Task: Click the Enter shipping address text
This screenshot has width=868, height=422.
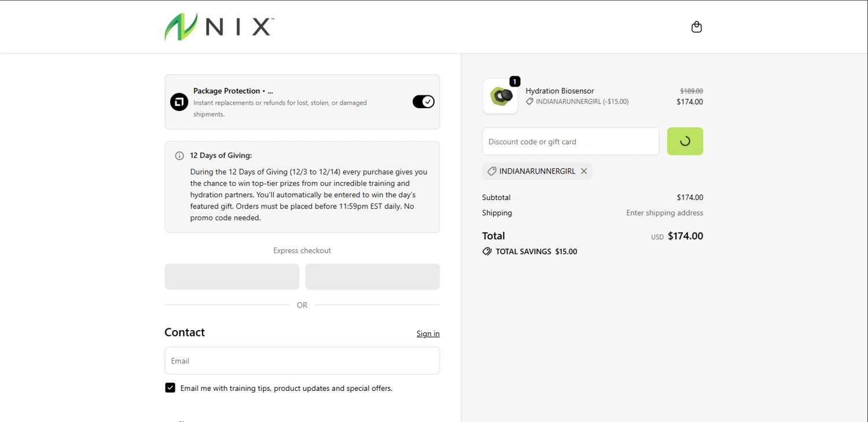Action: [x=664, y=213]
